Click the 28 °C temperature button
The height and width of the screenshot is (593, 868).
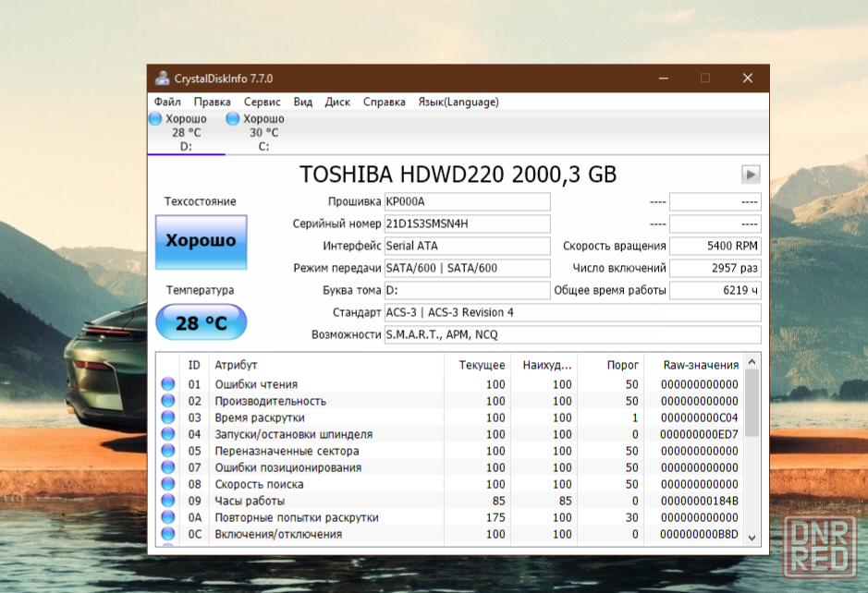click(x=201, y=323)
